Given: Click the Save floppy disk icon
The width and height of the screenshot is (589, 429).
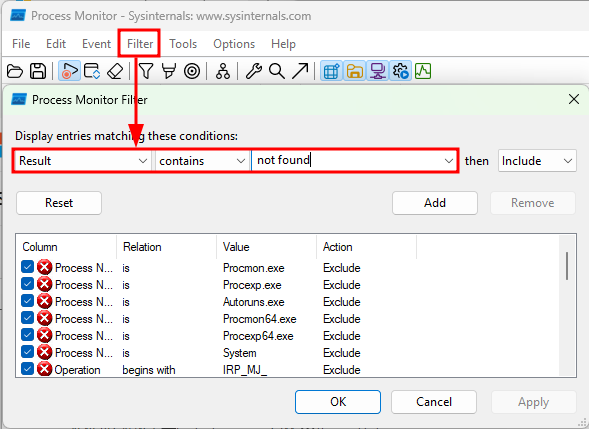Looking at the screenshot, I should (x=38, y=71).
